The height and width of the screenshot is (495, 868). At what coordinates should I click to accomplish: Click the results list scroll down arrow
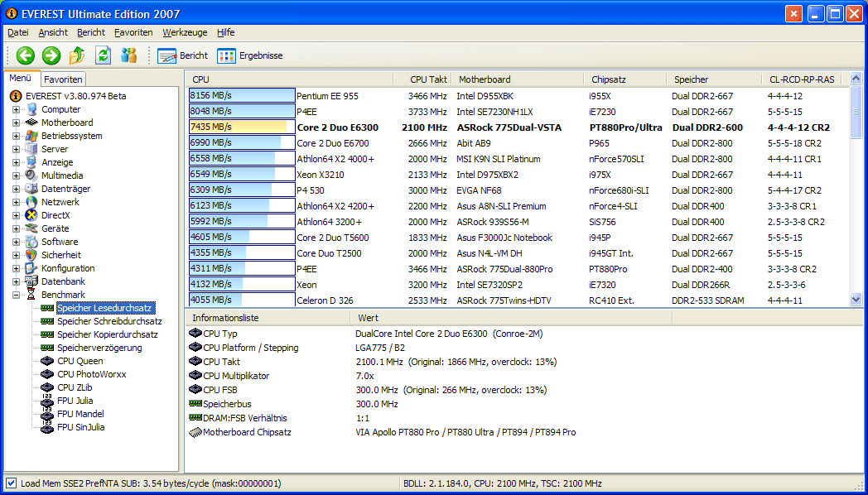(x=856, y=300)
